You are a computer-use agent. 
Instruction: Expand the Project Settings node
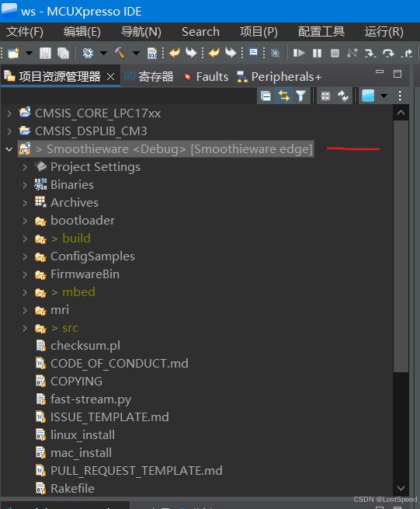click(25, 167)
